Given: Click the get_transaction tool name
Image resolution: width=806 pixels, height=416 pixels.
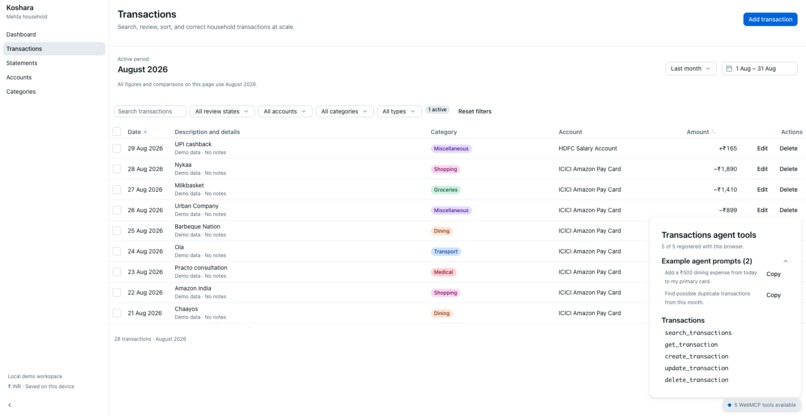Looking at the screenshot, I should [x=691, y=345].
